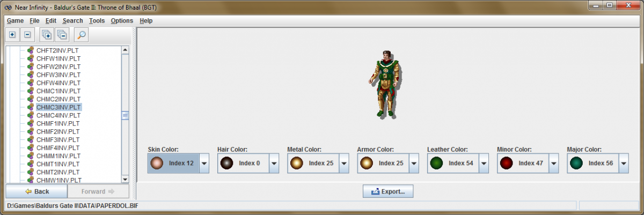Open the Help menu
The image size is (644, 215).
tap(146, 21)
